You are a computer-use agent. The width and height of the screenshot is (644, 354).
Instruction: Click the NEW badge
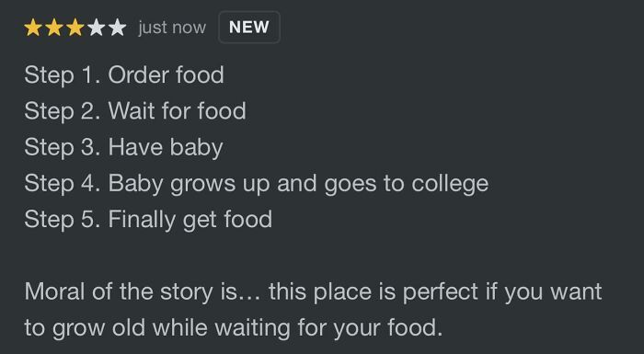click(x=249, y=27)
